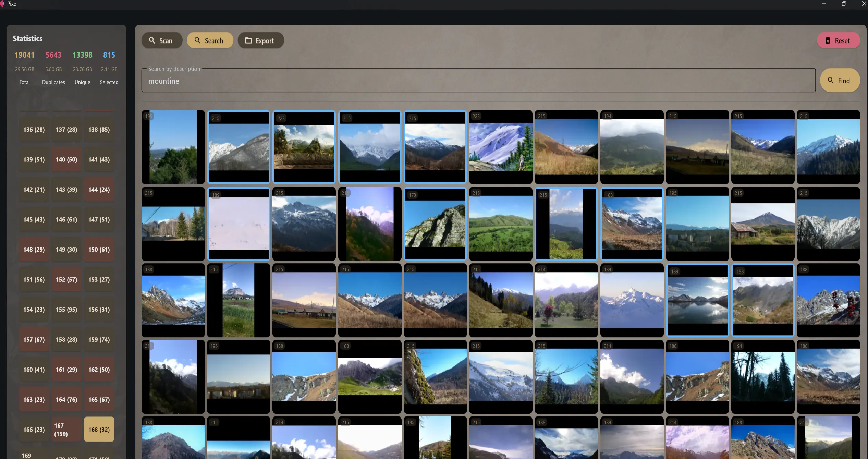Viewport: 868px width, 459px height.
Task: Open group 141 (43)
Action: point(99,159)
